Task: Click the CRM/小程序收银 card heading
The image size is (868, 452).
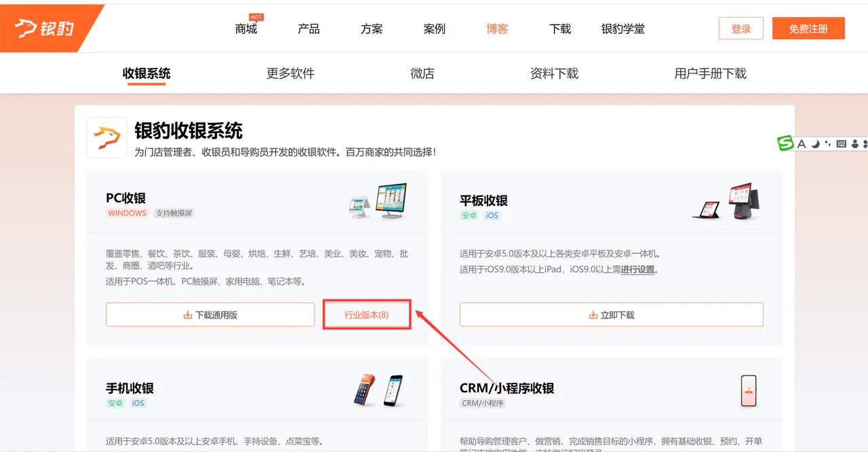Action: (507, 388)
